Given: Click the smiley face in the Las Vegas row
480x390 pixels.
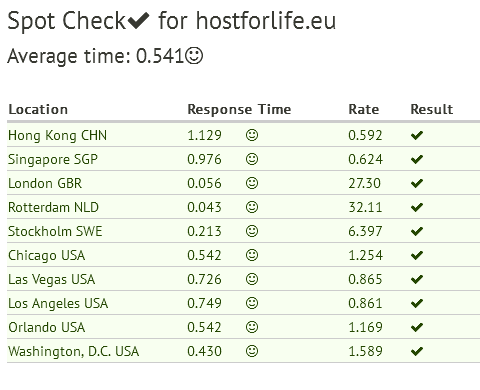Looking at the screenshot, I should tap(252, 279).
